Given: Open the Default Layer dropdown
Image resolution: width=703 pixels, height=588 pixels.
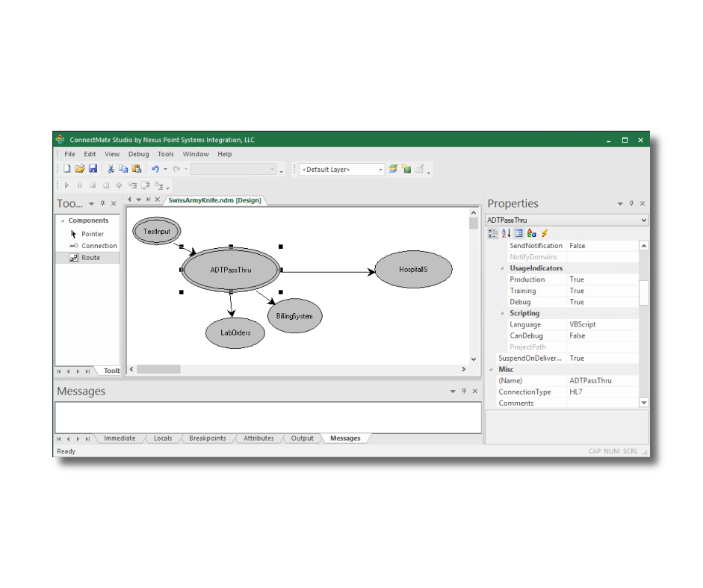Looking at the screenshot, I should point(381,170).
